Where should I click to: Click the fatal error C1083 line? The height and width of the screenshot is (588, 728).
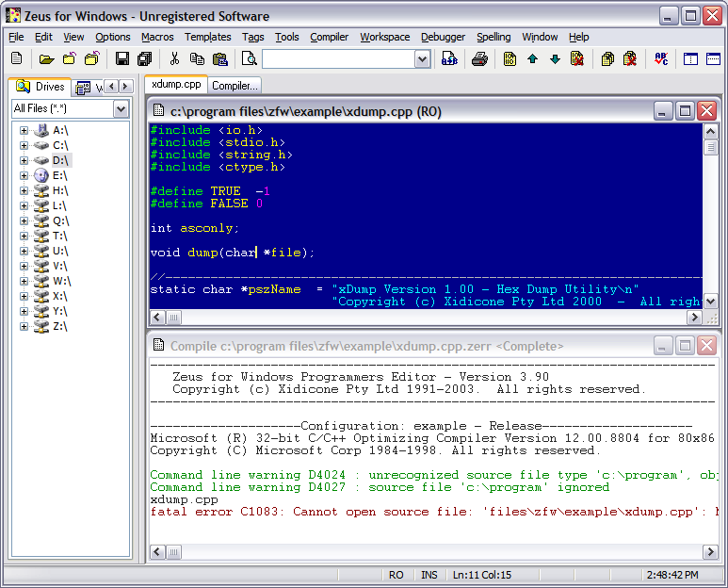coord(434,512)
